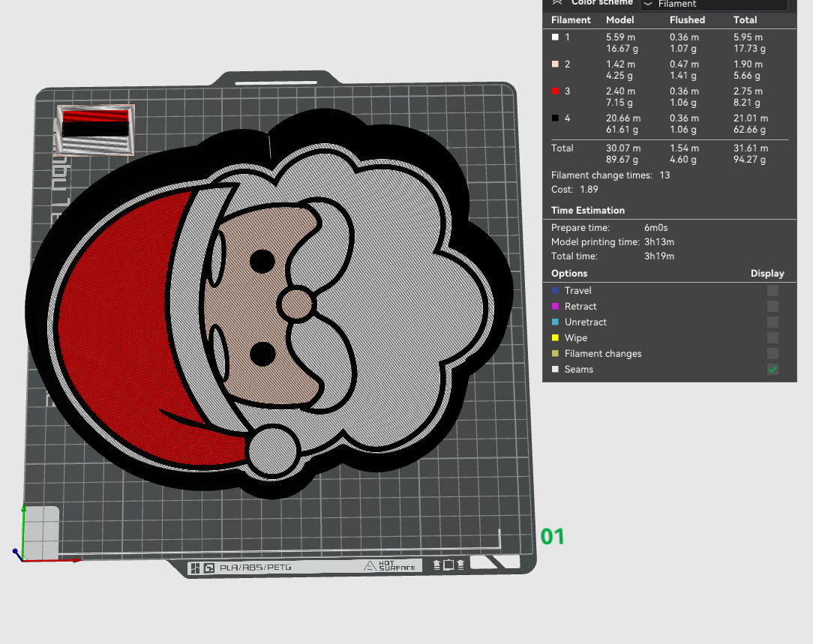Click the Seams option label
The image size is (813, 644).
pyautogui.click(x=579, y=370)
